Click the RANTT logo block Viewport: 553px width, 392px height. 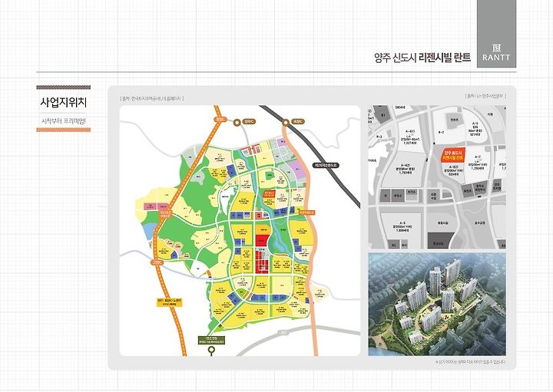(x=497, y=34)
